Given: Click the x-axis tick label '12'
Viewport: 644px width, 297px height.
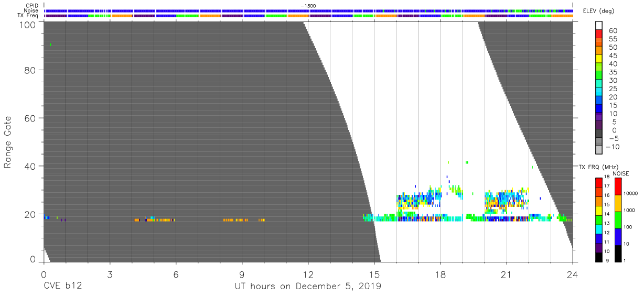Looking at the screenshot, I should click(x=308, y=274).
